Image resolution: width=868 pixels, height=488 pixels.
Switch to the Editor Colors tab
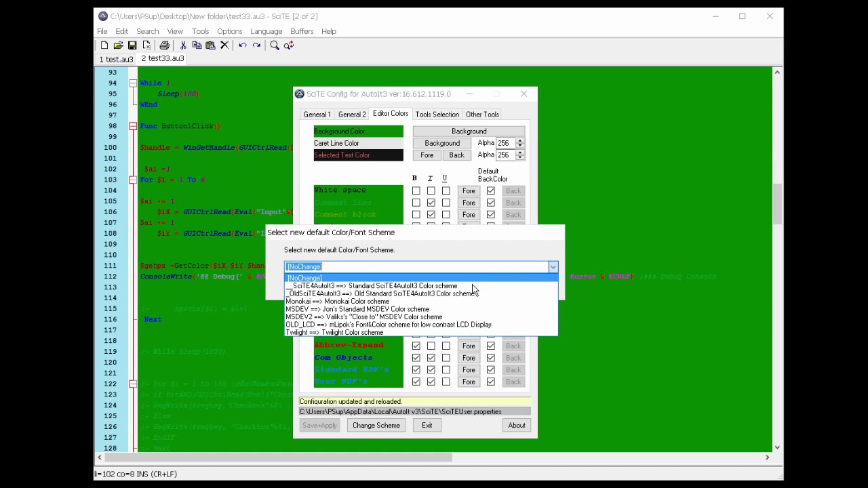pyautogui.click(x=391, y=114)
